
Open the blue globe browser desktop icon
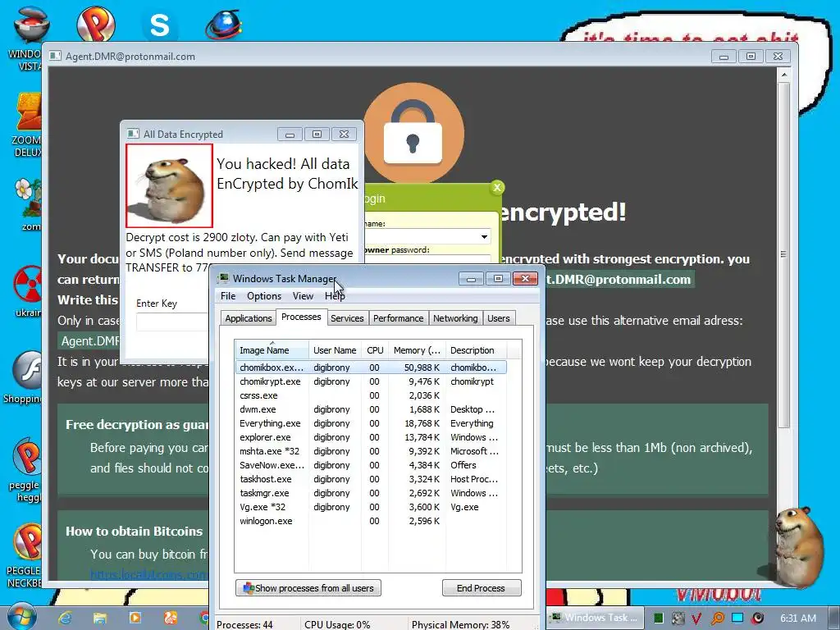coord(223,25)
